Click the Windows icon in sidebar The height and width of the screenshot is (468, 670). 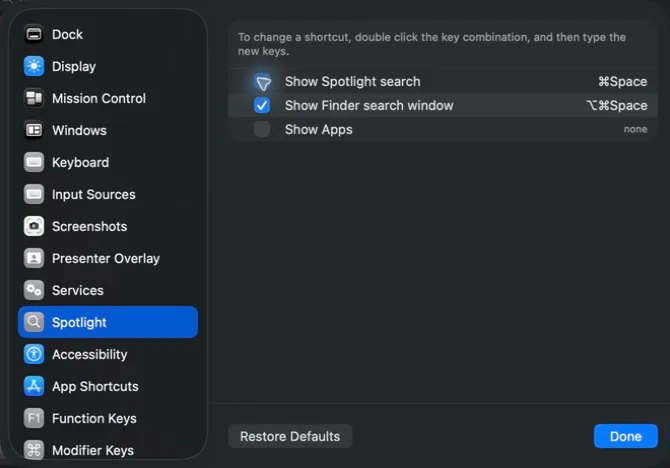(34, 130)
